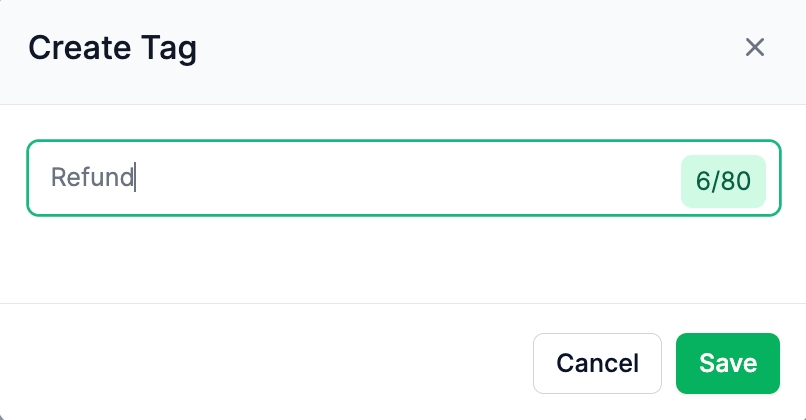Click the X icon in dialog header
This screenshot has height=420, width=806.
(x=755, y=47)
